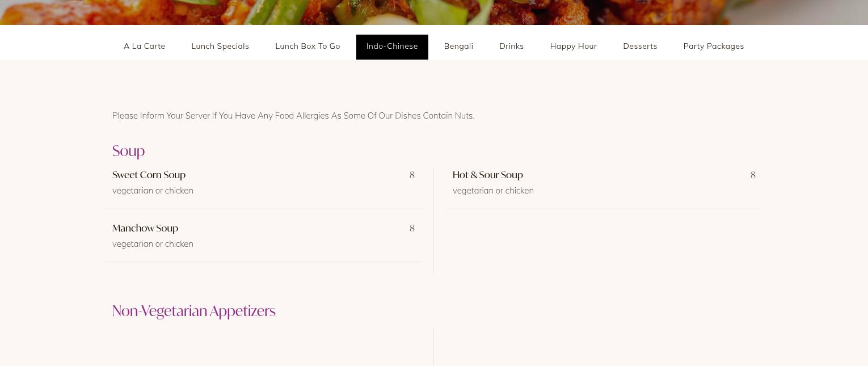The height and width of the screenshot is (366, 868).
Task: Open the Bengali menu tab
Action: pos(458,47)
